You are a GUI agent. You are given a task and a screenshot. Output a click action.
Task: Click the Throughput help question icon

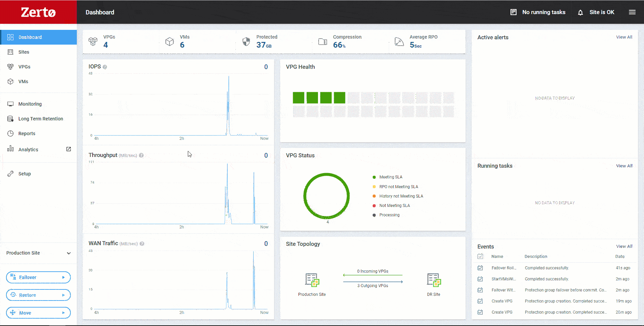point(141,155)
